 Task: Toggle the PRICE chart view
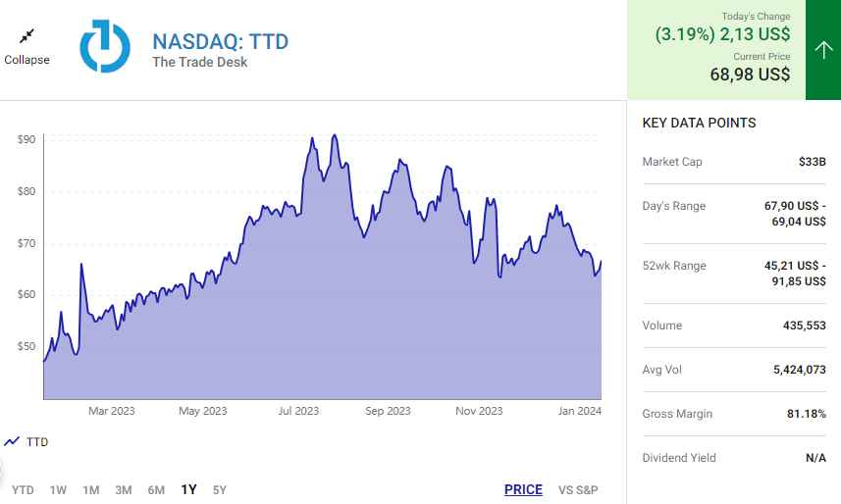(x=523, y=490)
